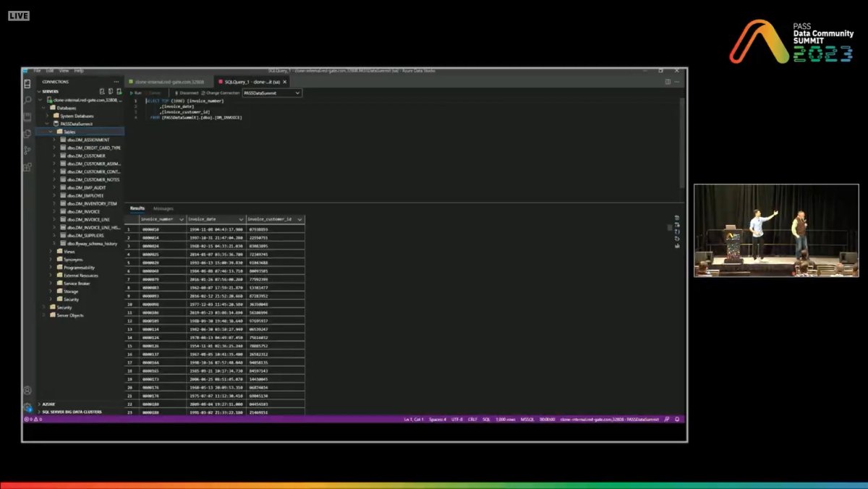Screen dimensions: 868x489
Task: Open the View menu
Action: (64, 71)
